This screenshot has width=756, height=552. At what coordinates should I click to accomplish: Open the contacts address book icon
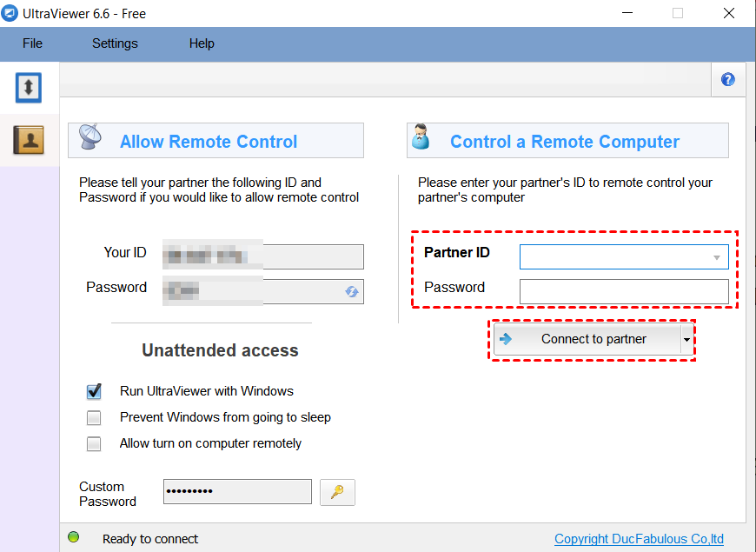pos(29,140)
